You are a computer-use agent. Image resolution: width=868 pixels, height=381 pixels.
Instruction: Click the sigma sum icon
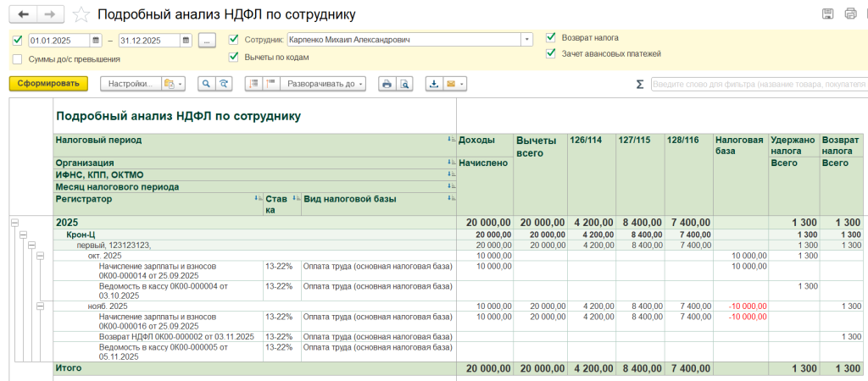pyautogui.click(x=639, y=84)
